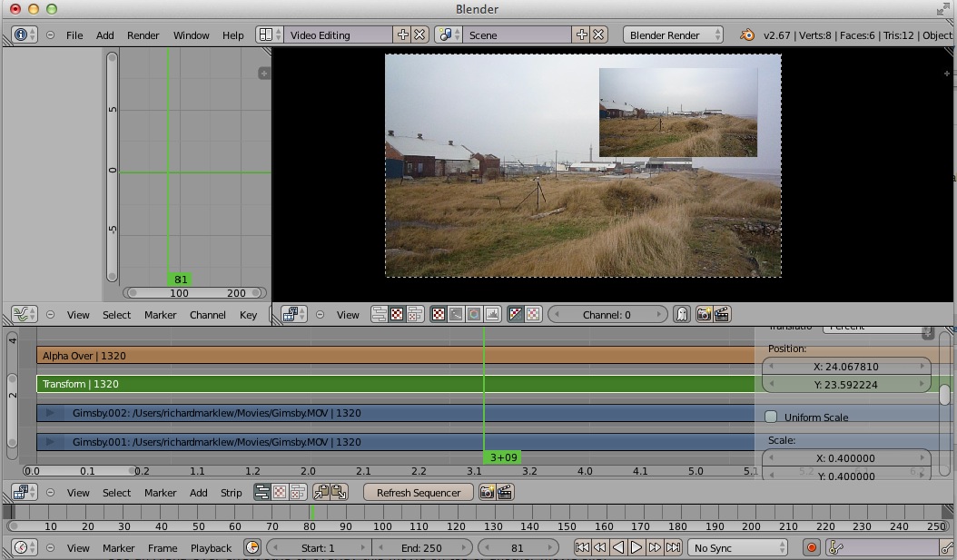Click the Position X 24.067810 field
Screen dimensions: 957x560
pyautogui.click(x=846, y=367)
